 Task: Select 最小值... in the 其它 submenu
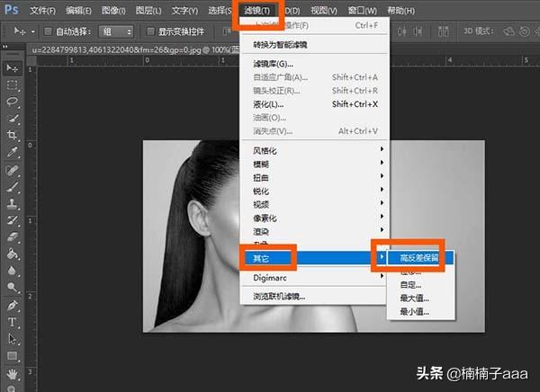click(x=414, y=312)
